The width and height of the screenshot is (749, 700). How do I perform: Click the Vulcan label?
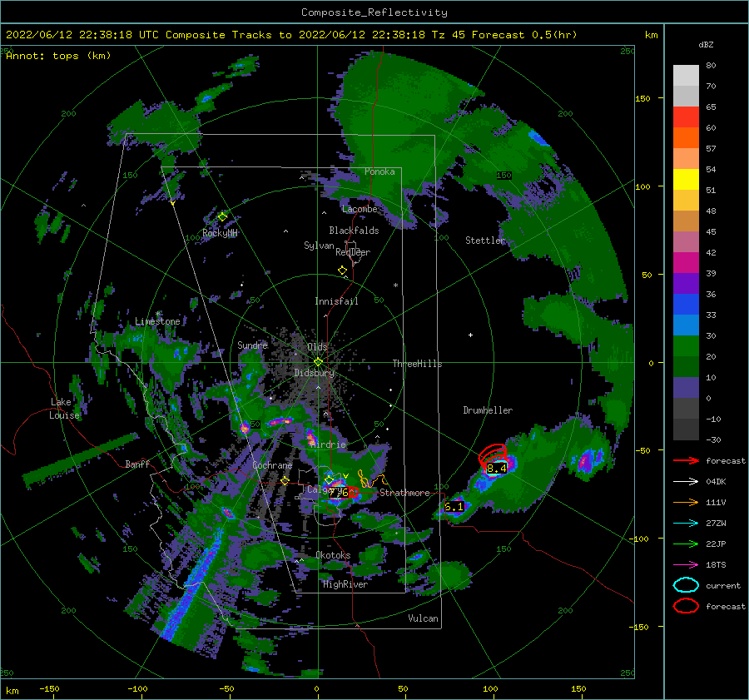pos(424,618)
